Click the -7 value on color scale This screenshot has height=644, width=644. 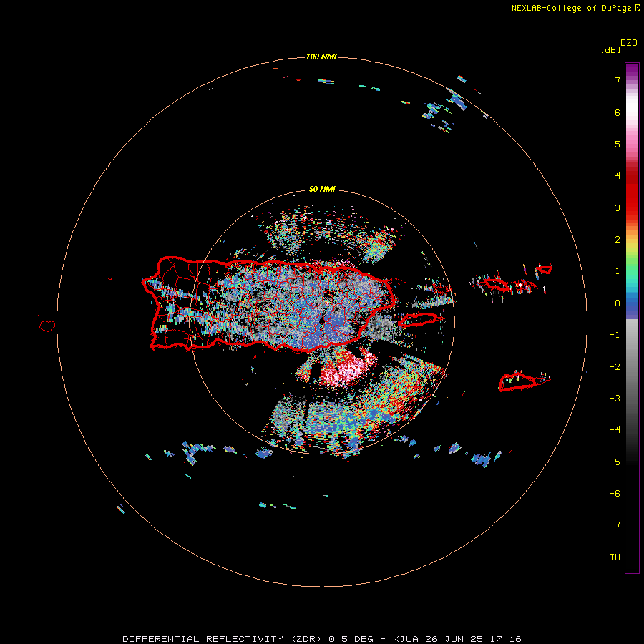click(615, 525)
